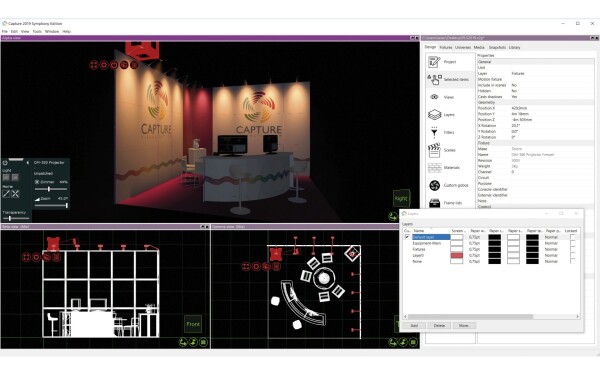The height and width of the screenshot is (375, 600).
Task: Collapse the Geometry properties section header
Action: pyautogui.click(x=536, y=103)
